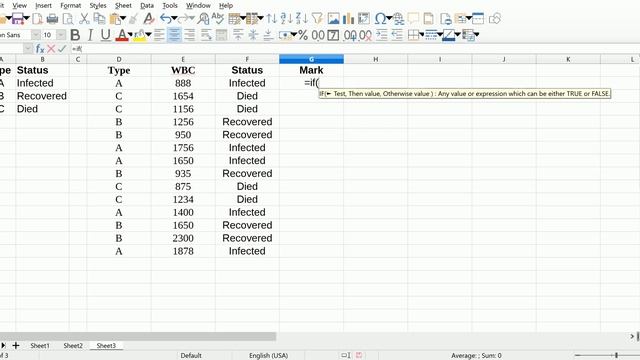This screenshot has height=360, width=640.
Task: Accept formula with green check icon
Action: click(62, 49)
